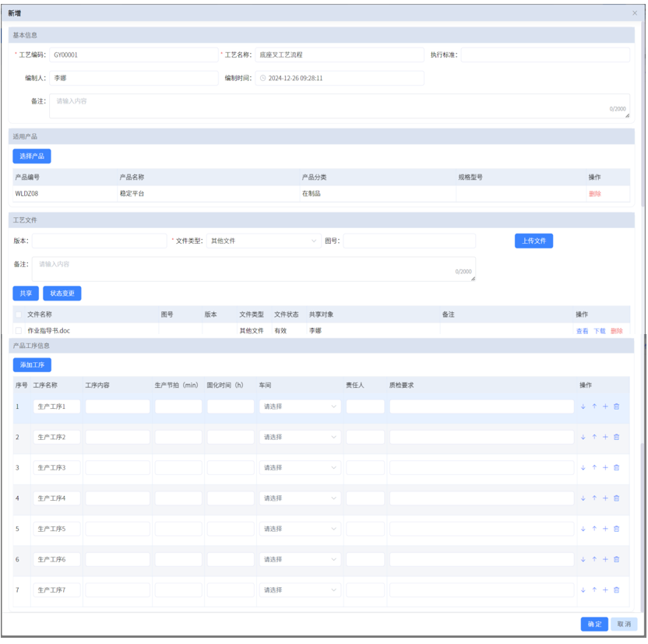Click the 上传文件 button
This screenshot has height=644, width=648.
coord(534,241)
